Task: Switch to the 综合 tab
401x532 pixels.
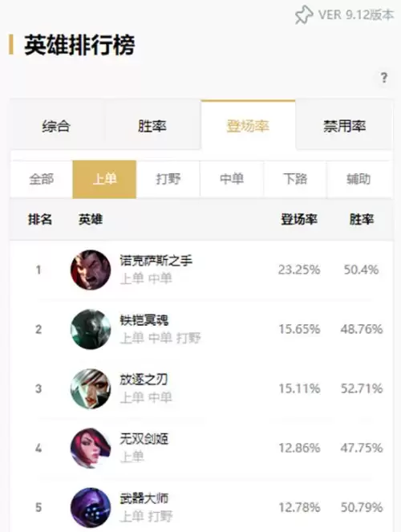Action: coord(57,126)
